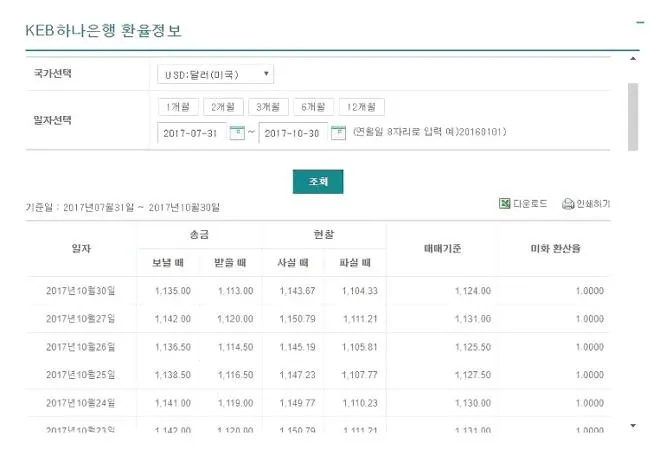Click the date cell 2017년10월24일
Viewport: 666px width, 456px height.
[x=81, y=403]
